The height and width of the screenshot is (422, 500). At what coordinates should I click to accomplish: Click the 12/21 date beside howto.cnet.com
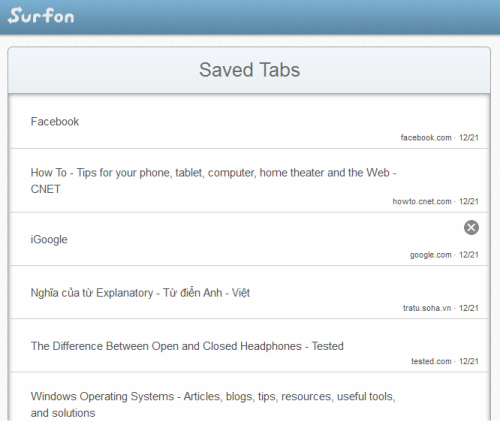[469, 201]
